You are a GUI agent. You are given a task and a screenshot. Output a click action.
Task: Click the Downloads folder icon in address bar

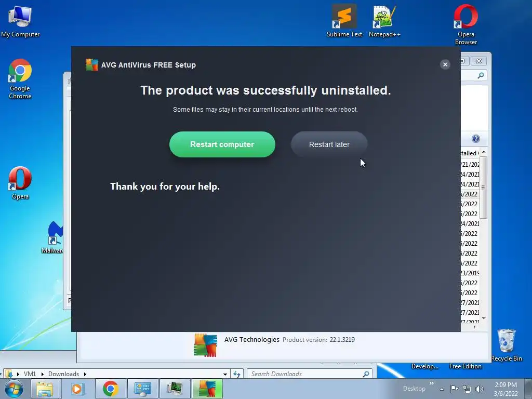9,374
